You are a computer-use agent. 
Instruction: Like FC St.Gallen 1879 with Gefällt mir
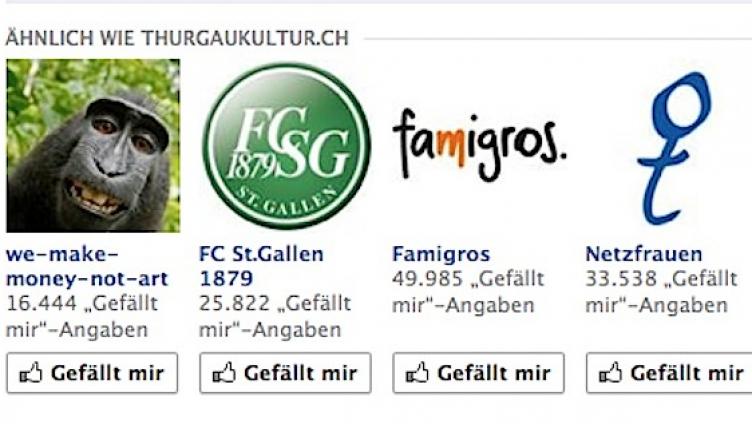[285, 373]
